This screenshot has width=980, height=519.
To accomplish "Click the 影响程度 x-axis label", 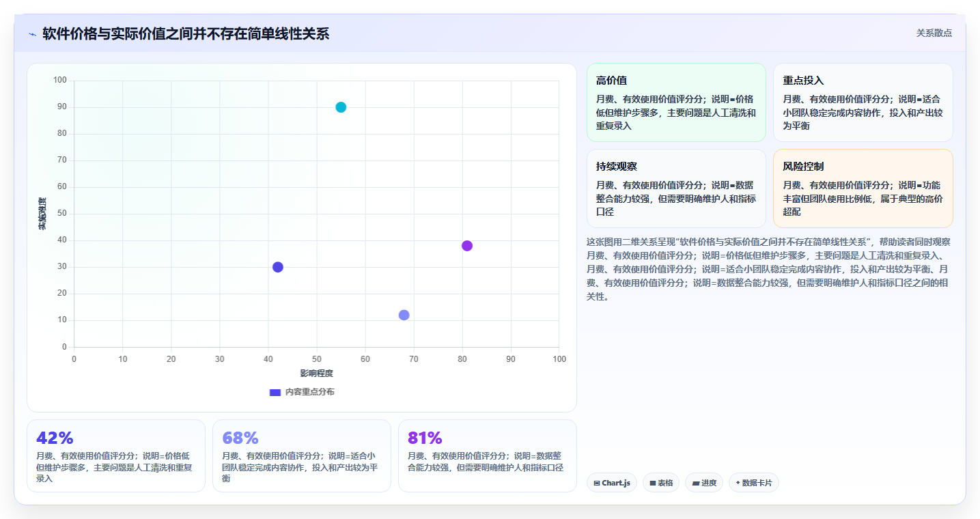I will 317,374.
